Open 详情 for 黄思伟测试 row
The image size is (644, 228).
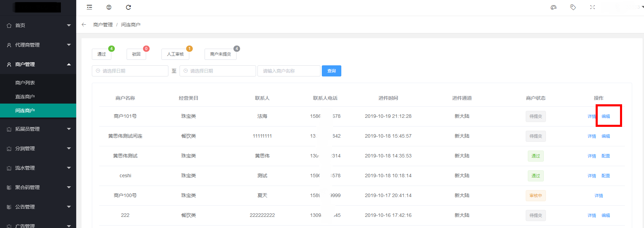[592, 156]
